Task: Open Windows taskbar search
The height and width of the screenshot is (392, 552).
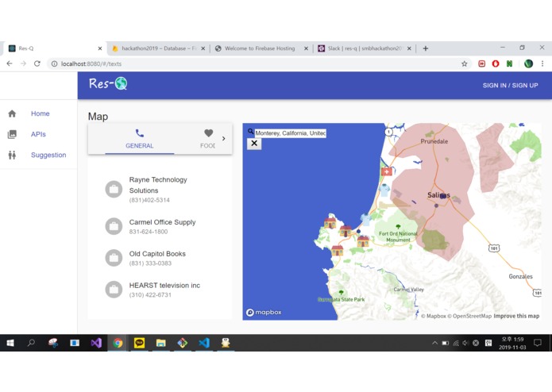Action: pos(31,343)
